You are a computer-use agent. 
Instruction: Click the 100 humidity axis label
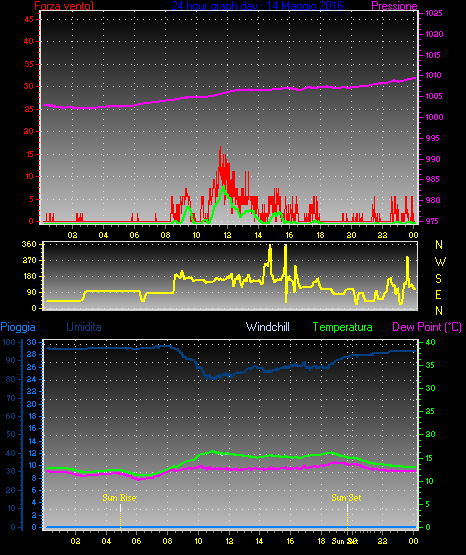(x=9, y=342)
